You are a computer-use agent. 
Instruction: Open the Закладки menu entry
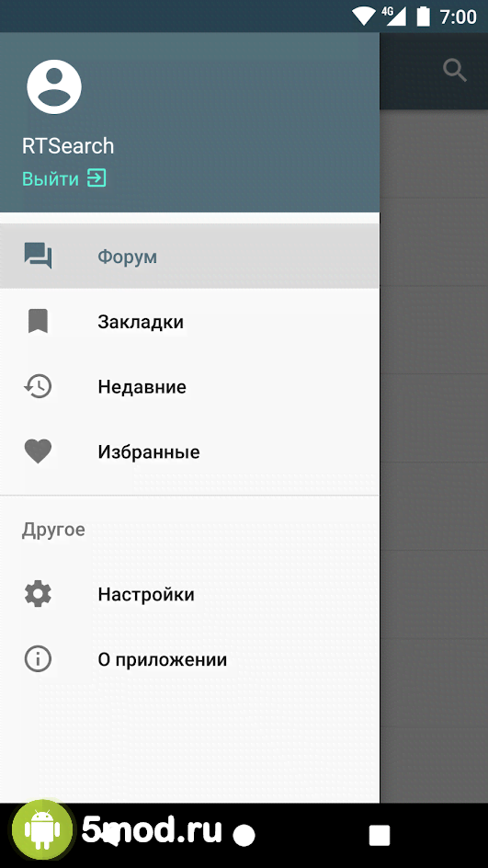coord(189,322)
